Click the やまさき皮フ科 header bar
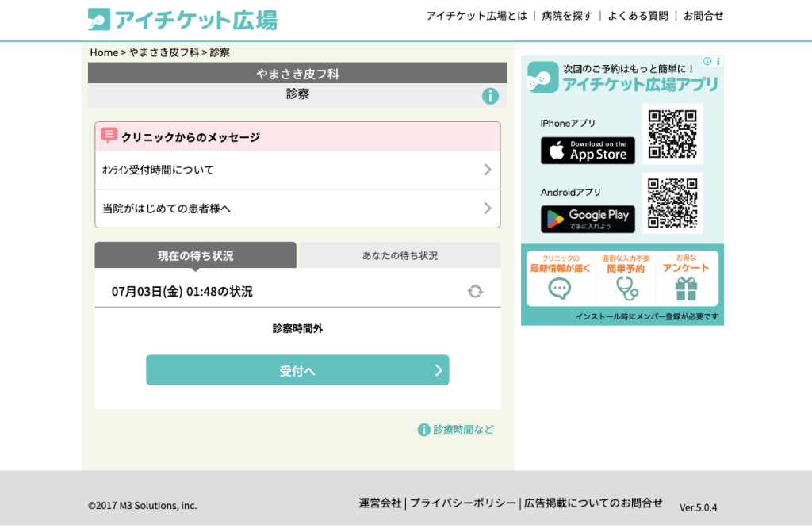The width and height of the screenshot is (812, 528). [297, 74]
